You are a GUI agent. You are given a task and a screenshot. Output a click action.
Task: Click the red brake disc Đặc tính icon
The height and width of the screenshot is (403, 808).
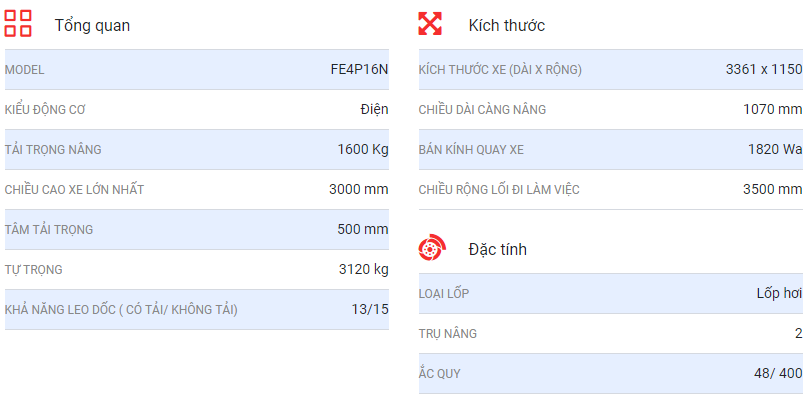[x=431, y=248]
